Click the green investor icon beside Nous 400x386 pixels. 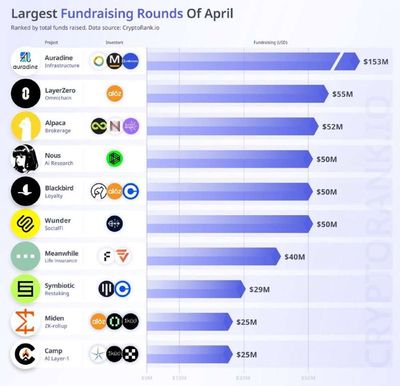tap(115, 159)
